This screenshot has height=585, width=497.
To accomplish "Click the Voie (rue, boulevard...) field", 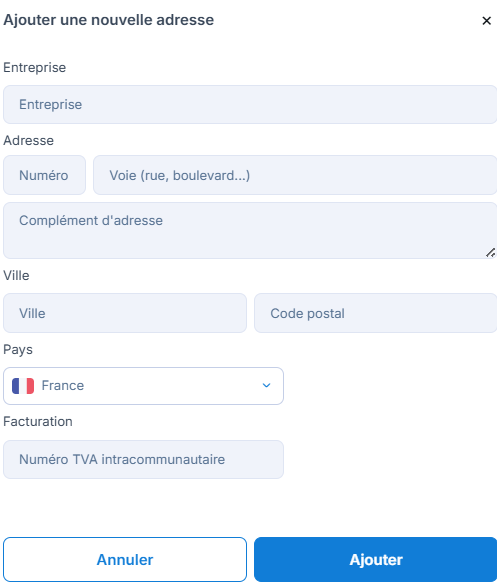I will pos(295,175).
